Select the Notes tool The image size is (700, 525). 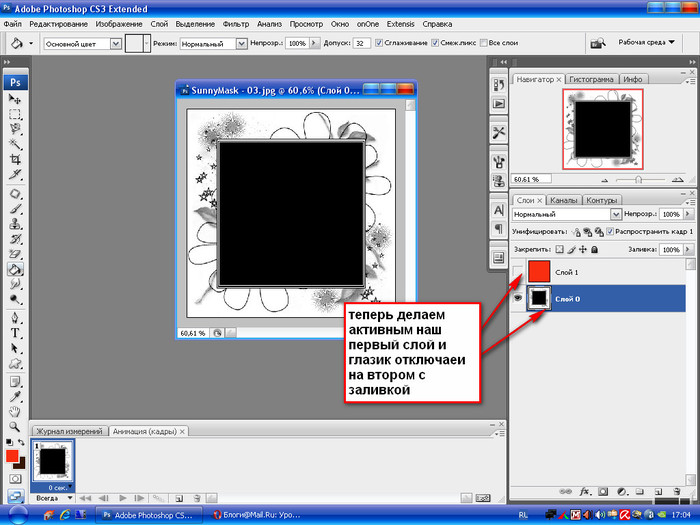pos(15,382)
